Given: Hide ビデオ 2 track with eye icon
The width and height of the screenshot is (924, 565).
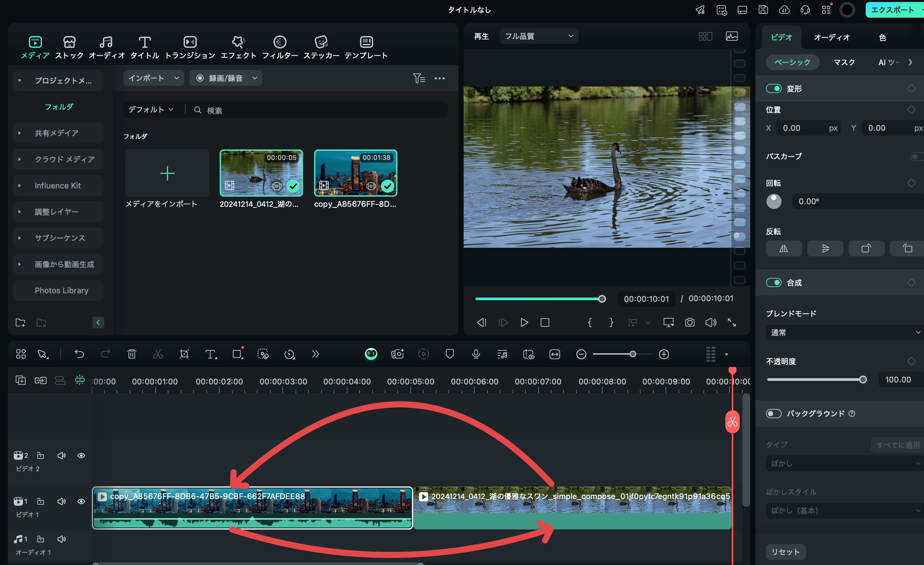Looking at the screenshot, I should point(81,455).
